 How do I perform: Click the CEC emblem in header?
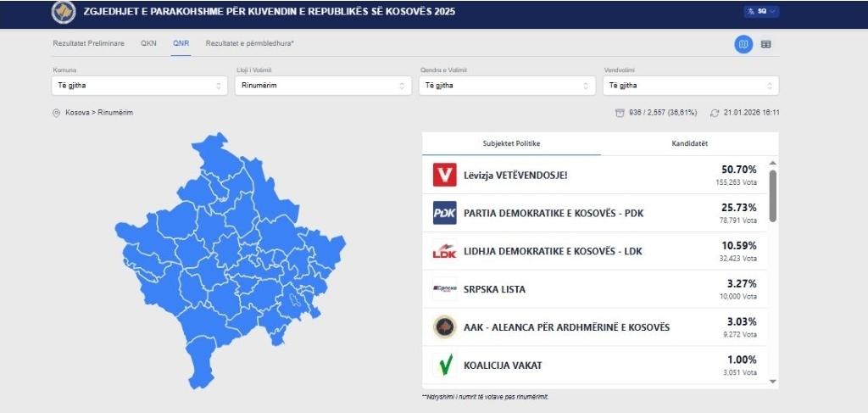(x=64, y=12)
